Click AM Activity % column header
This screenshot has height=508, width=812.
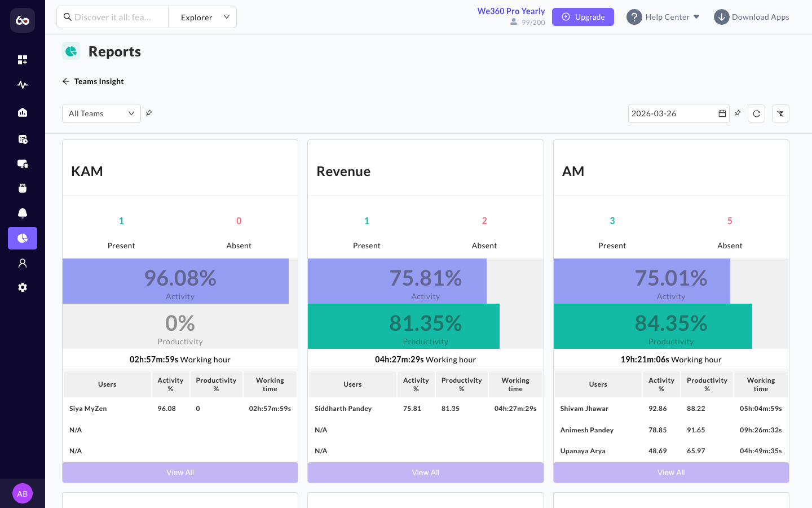point(661,384)
